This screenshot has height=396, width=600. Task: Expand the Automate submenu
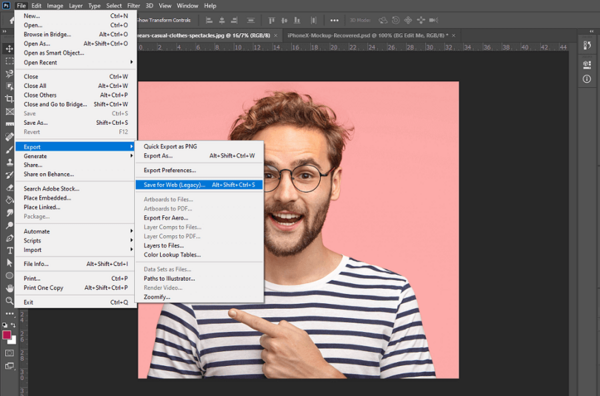(x=76, y=231)
